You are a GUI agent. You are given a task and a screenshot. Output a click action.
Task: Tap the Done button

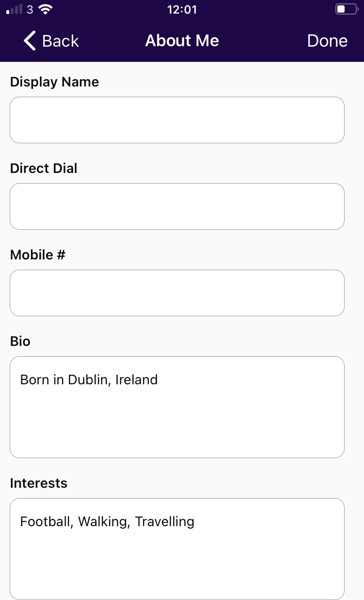[x=327, y=41]
